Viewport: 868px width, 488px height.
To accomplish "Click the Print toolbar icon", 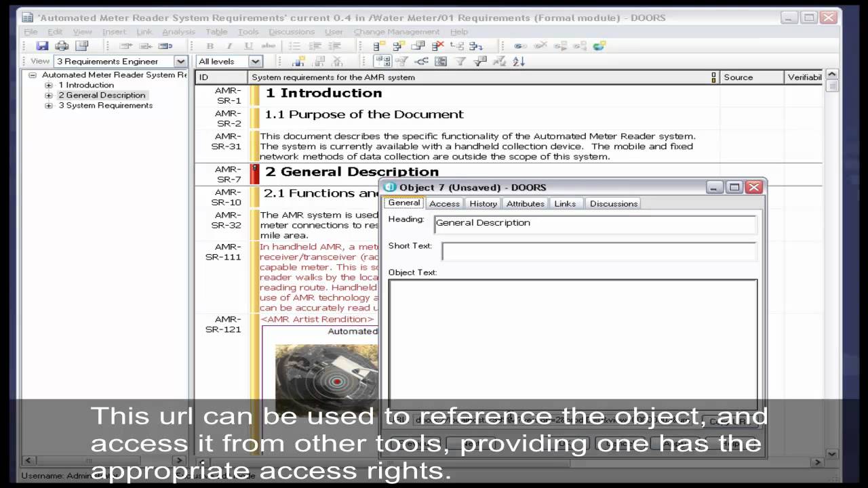I will point(62,46).
